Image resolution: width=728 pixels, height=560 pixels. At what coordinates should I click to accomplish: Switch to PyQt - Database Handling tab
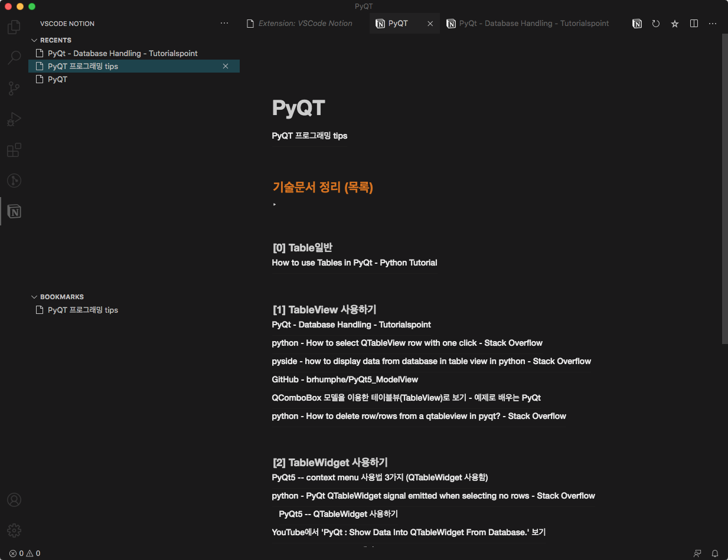pos(528,24)
